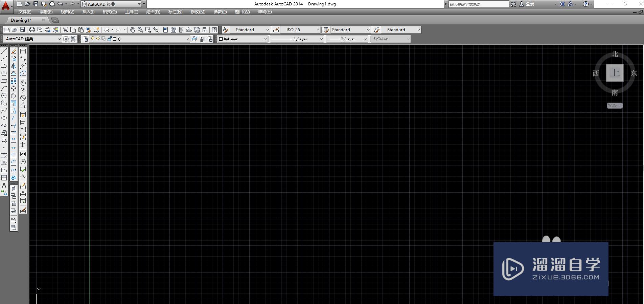Click the search binoculars button
644x304 pixels.
pyautogui.click(x=513, y=4)
